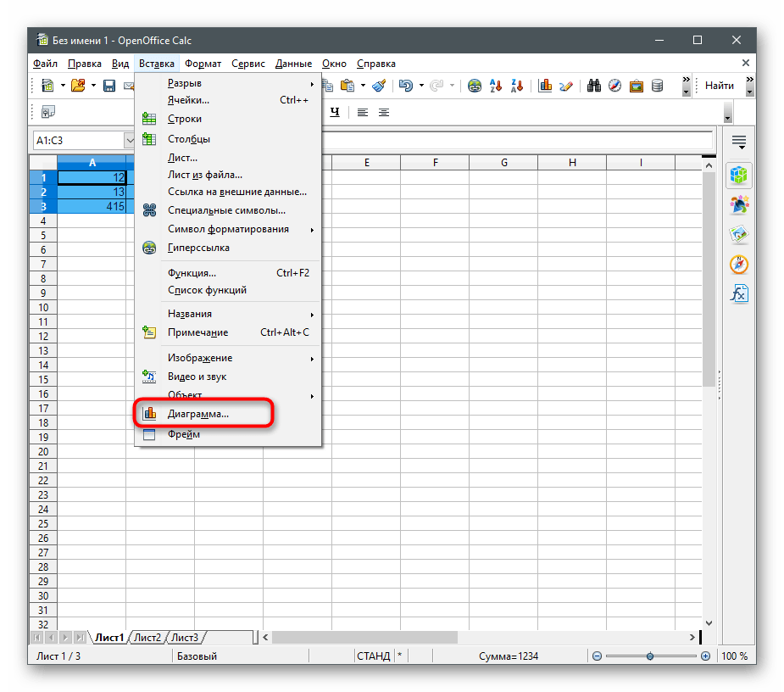Image resolution: width=784 pixels, height=692 pixels.
Task: Expand the Разрыв submenu arrow
Action: pos(312,83)
